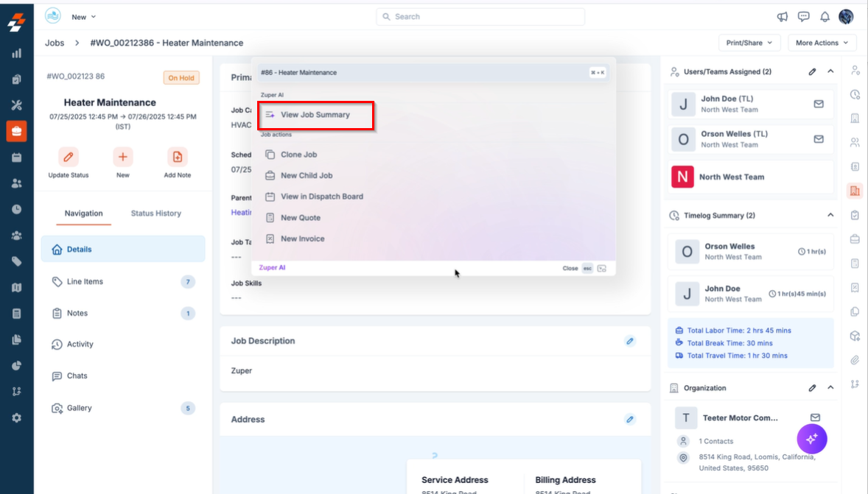The width and height of the screenshot is (868, 494).
Task: Edit the Address section with pencil icon
Action: click(x=630, y=420)
